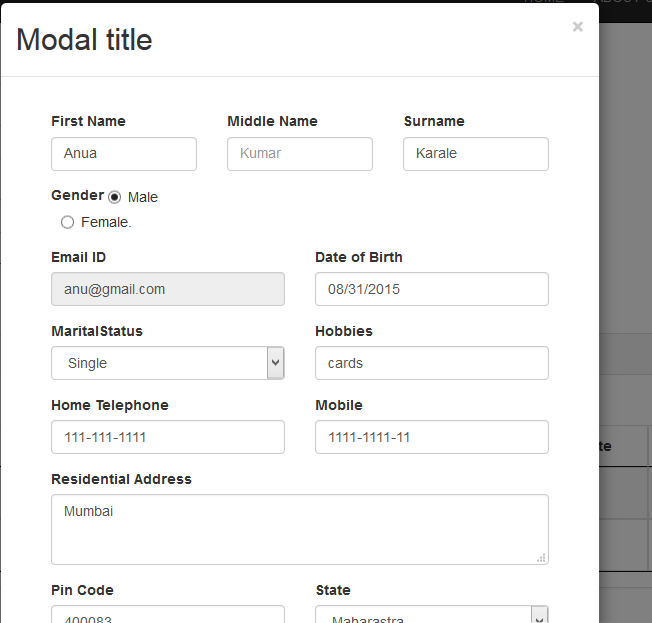652x623 pixels.
Task: Click the Pin Code input field
Action: click(168, 615)
